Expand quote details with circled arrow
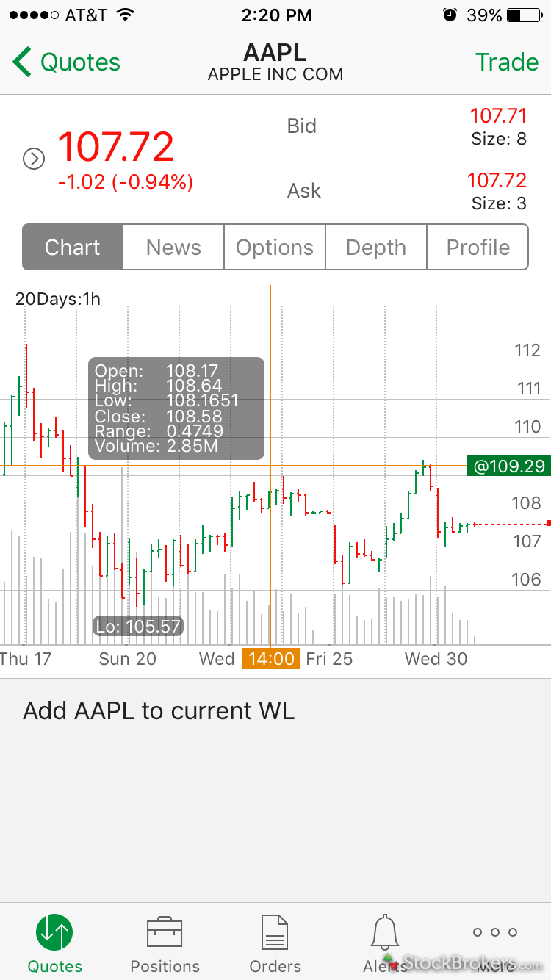This screenshot has height=980, width=551. click(x=34, y=159)
